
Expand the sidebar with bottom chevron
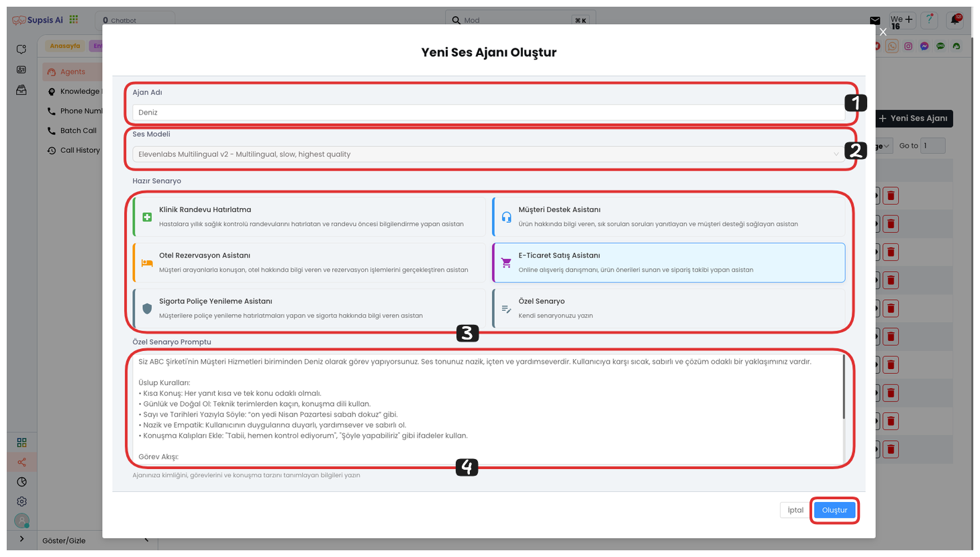(x=21, y=539)
